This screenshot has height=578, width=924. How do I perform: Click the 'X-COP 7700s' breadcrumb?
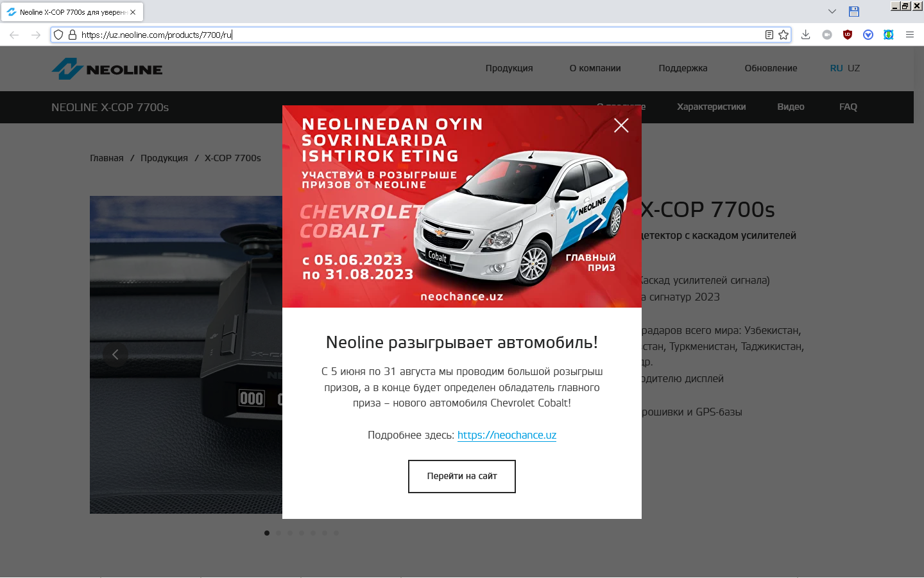[x=233, y=158]
